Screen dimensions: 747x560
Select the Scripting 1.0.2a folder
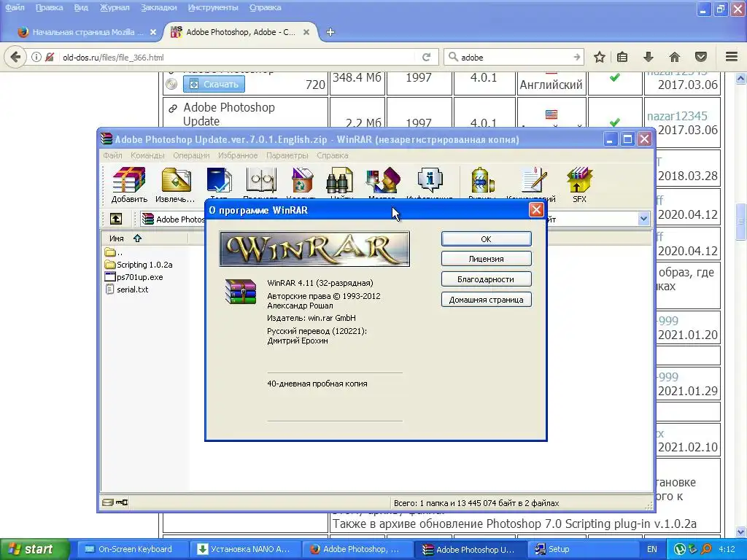point(139,265)
